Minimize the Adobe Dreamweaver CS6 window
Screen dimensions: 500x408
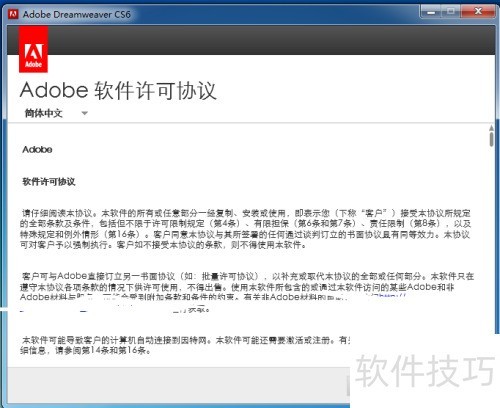431,12
